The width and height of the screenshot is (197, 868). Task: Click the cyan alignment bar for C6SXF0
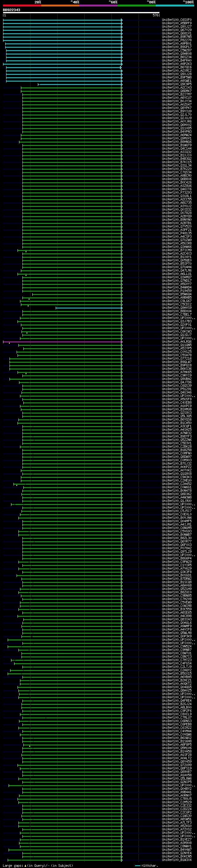click(62, 20)
